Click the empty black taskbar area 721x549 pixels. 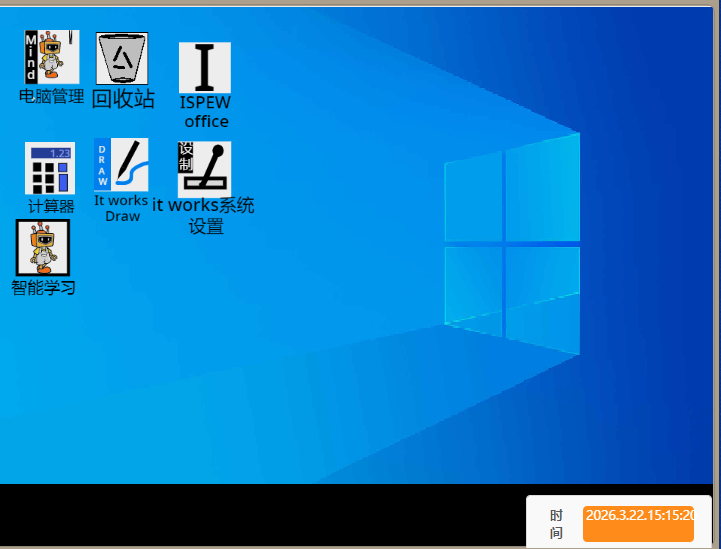pyautogui.click(x=260, y=515)
